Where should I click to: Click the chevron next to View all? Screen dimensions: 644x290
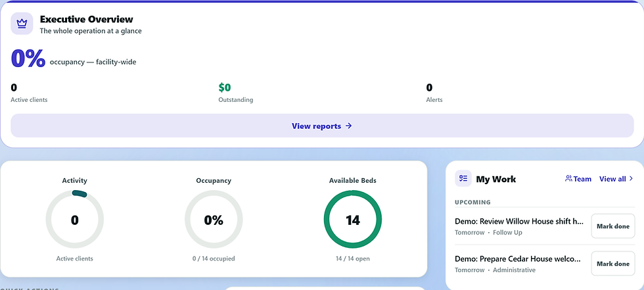pos(631,179)
